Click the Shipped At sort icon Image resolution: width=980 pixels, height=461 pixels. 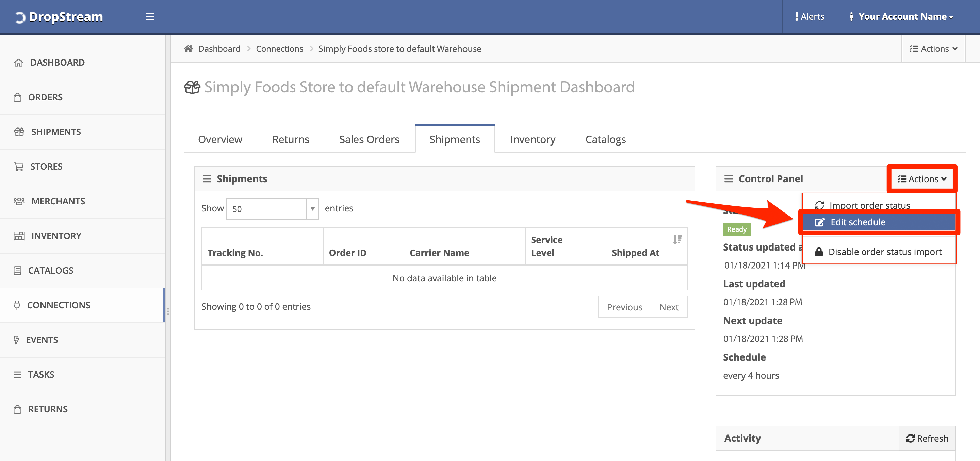point(677,239)
